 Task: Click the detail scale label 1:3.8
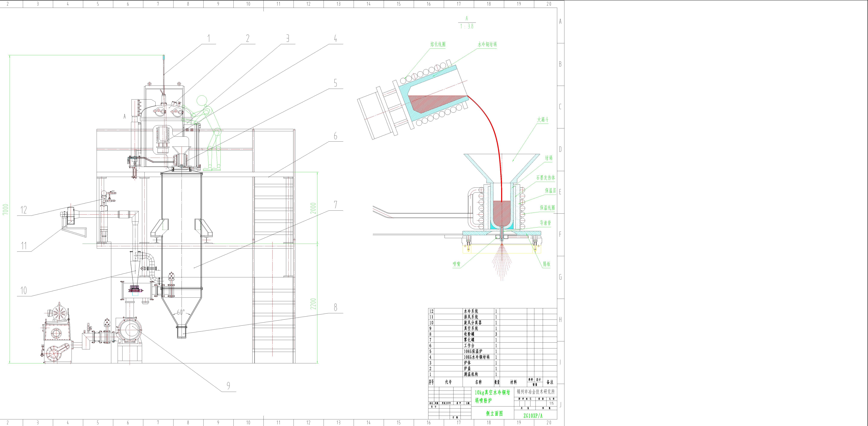467,26
